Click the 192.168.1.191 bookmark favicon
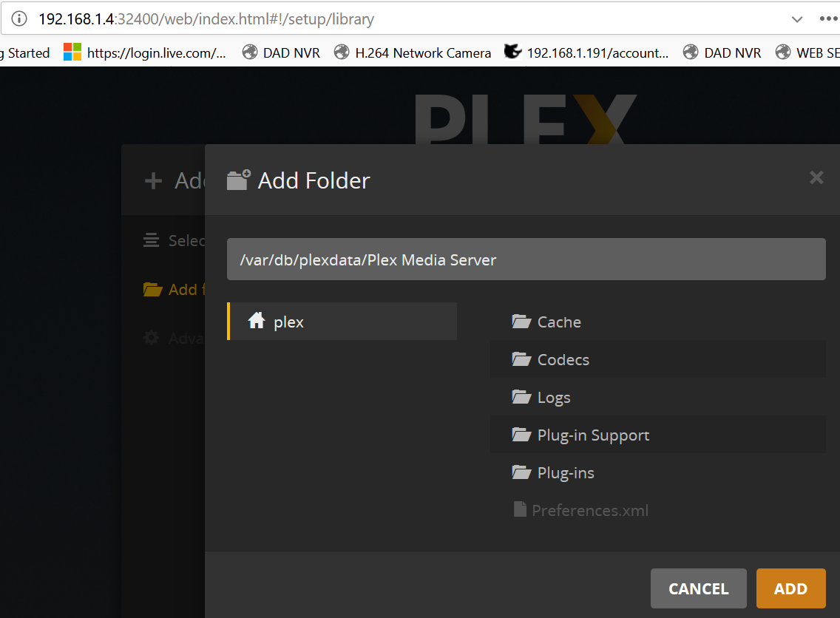 click(x=512, y=52)
